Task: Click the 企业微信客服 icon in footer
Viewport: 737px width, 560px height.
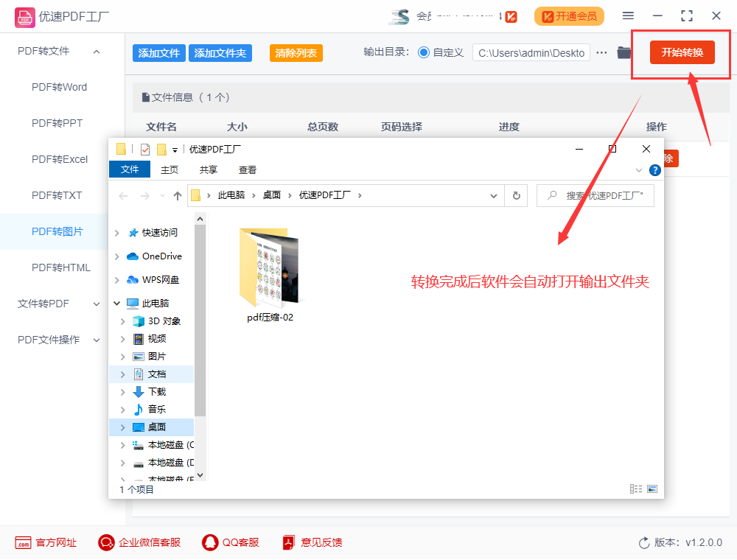Action: [x=105, y=542]
